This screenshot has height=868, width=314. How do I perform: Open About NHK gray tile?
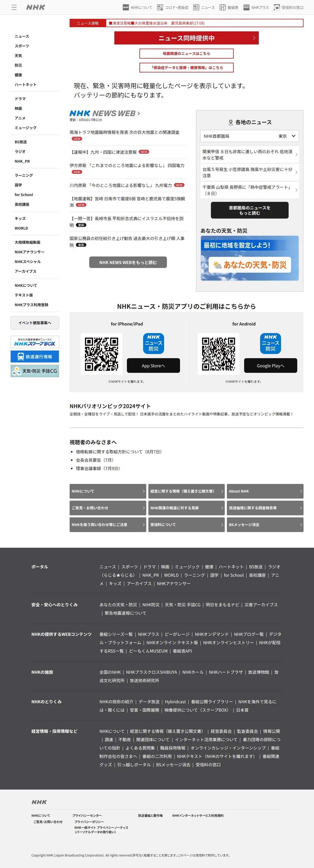click(265, 491)
